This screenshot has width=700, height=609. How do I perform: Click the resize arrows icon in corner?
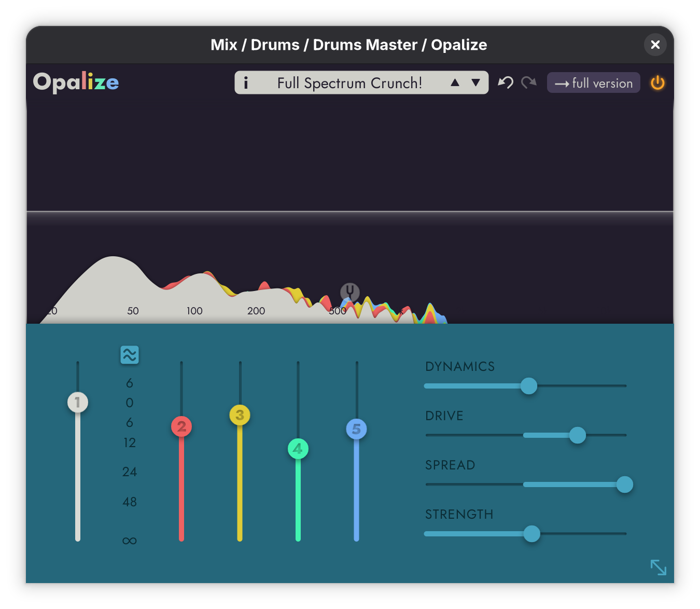(658, 567)
